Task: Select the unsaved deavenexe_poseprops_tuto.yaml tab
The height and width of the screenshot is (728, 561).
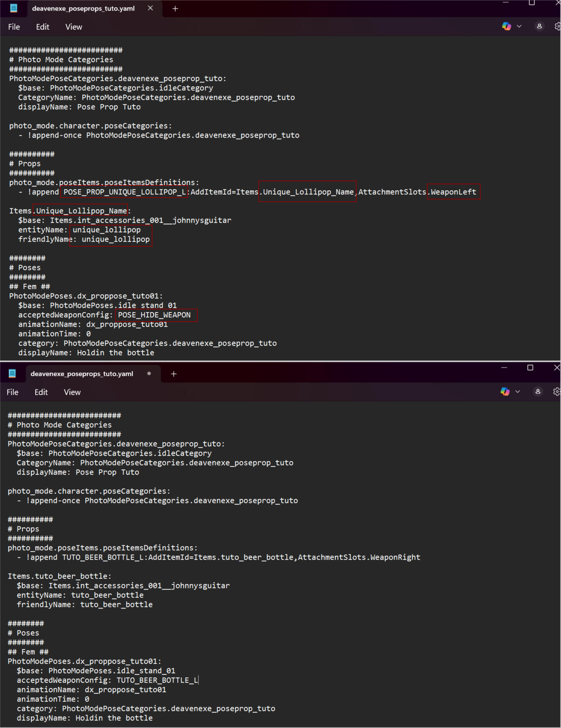Action: point(82,374)
